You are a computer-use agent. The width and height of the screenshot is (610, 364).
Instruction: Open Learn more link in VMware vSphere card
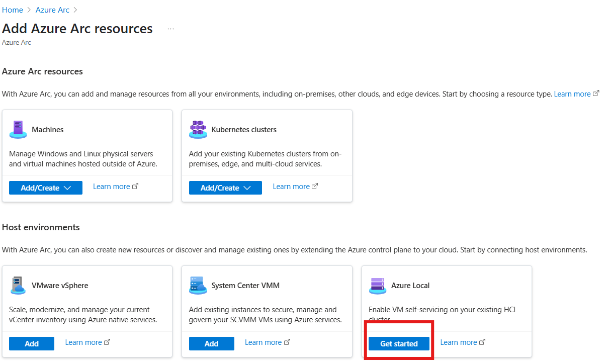click(x=88, y=342)
